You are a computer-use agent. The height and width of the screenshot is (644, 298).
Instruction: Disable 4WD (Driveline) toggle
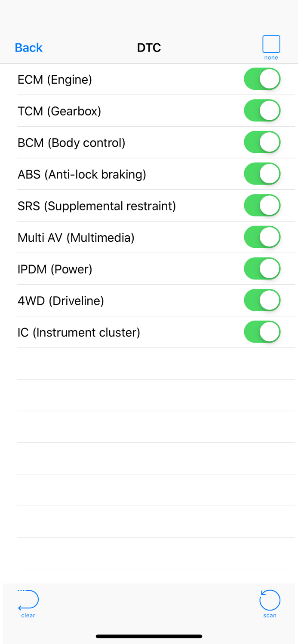pyautogui.click(x=262, y=301)
